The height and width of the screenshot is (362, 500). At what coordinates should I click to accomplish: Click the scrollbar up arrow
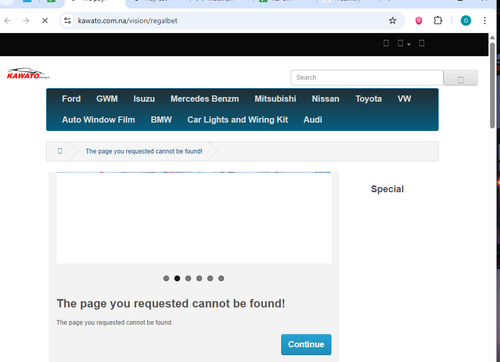click(492, 38)
